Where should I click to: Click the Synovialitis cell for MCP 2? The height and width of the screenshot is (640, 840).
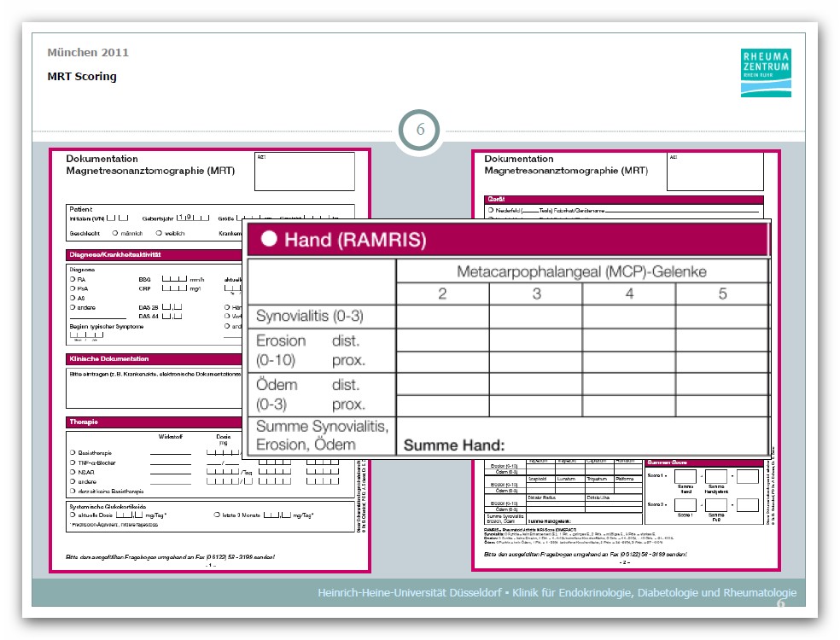442,317
